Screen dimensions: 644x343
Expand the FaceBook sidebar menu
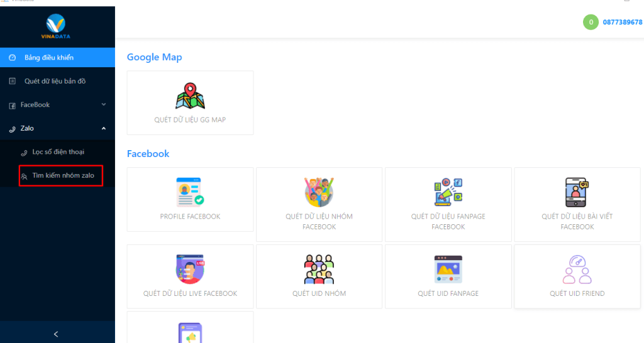(x=57, y=105)
